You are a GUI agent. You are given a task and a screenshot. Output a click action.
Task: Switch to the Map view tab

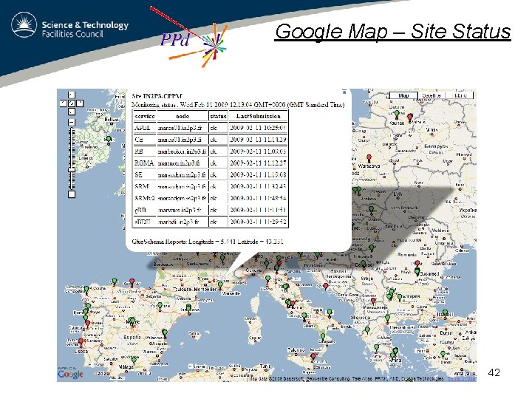(x=403, y=95)
